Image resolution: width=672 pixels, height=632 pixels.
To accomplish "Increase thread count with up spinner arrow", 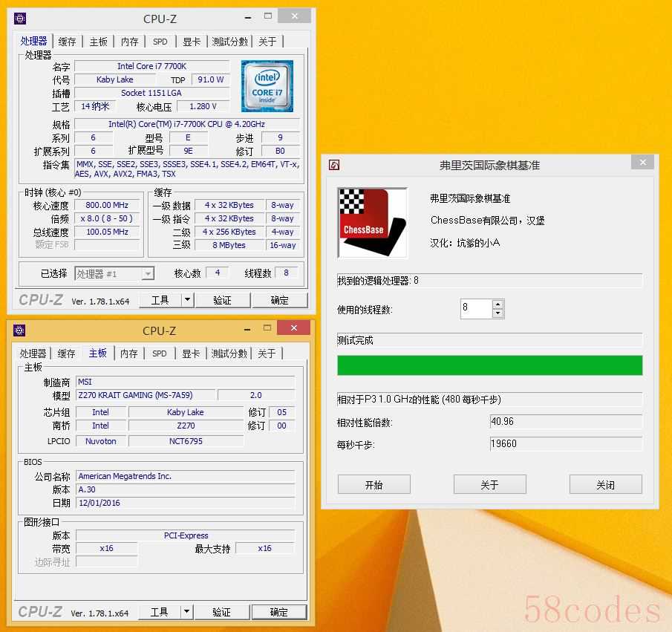I will pos(498,304).
